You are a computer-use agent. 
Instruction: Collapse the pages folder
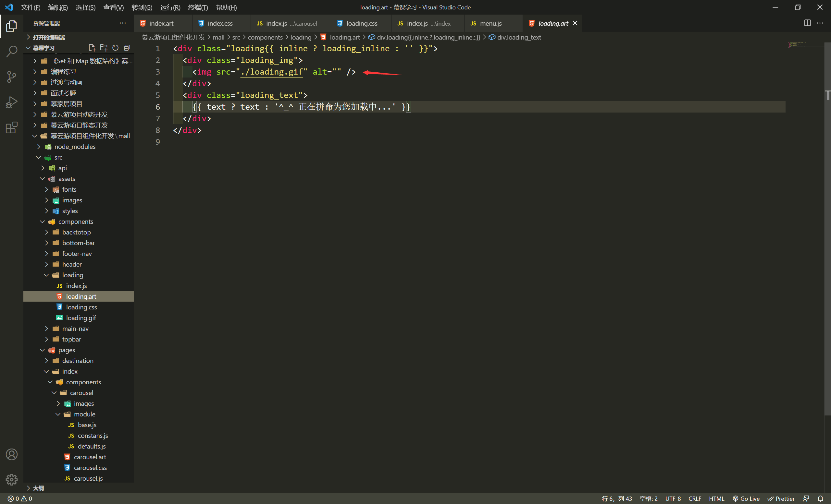[67, 350]
